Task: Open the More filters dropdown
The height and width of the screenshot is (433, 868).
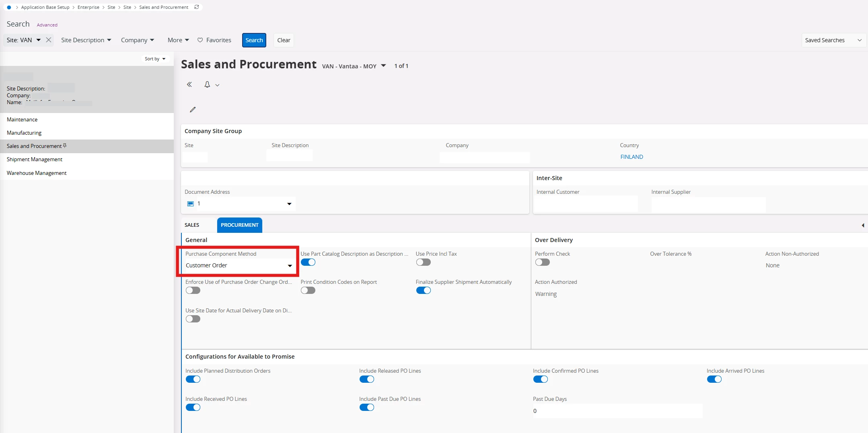Action: 178,40
